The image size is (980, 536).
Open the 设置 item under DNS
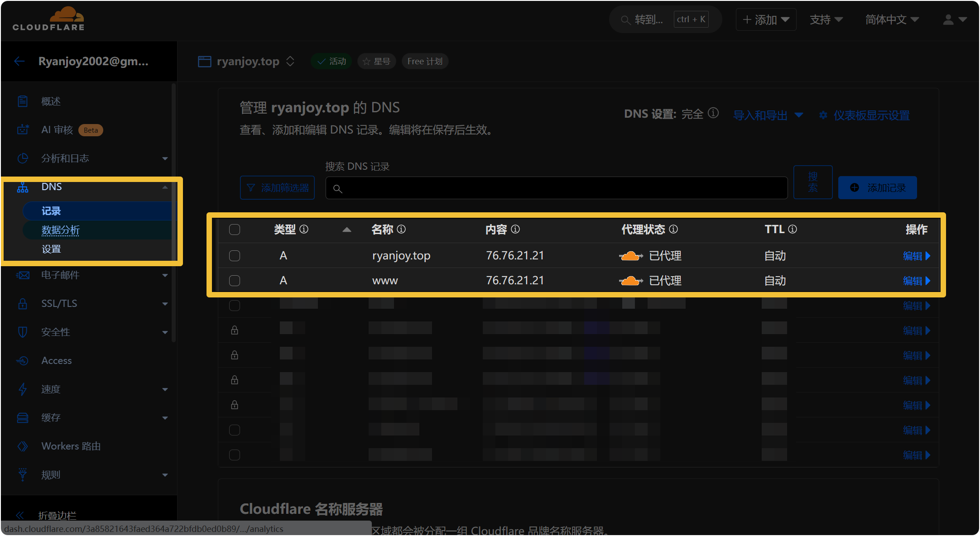[x=51, y=249]
